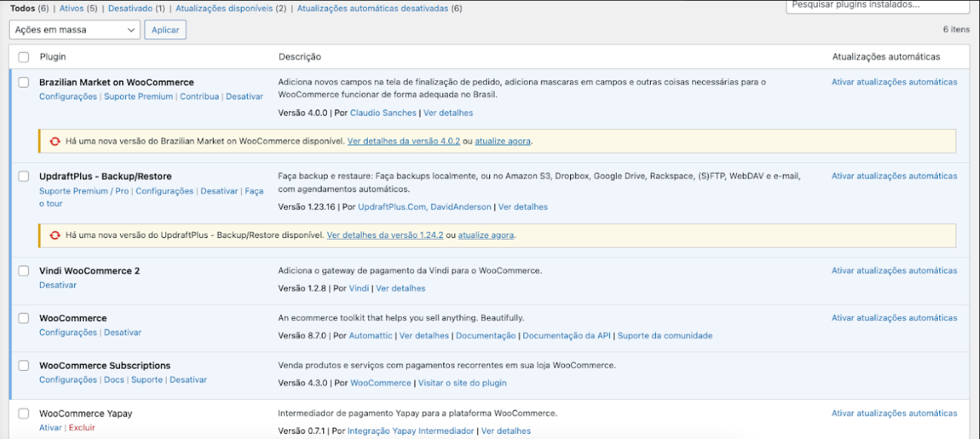Click atualize agora for Brazilian Market plugin
This screenshot has height=439, width=980.
tap(502, 141)
